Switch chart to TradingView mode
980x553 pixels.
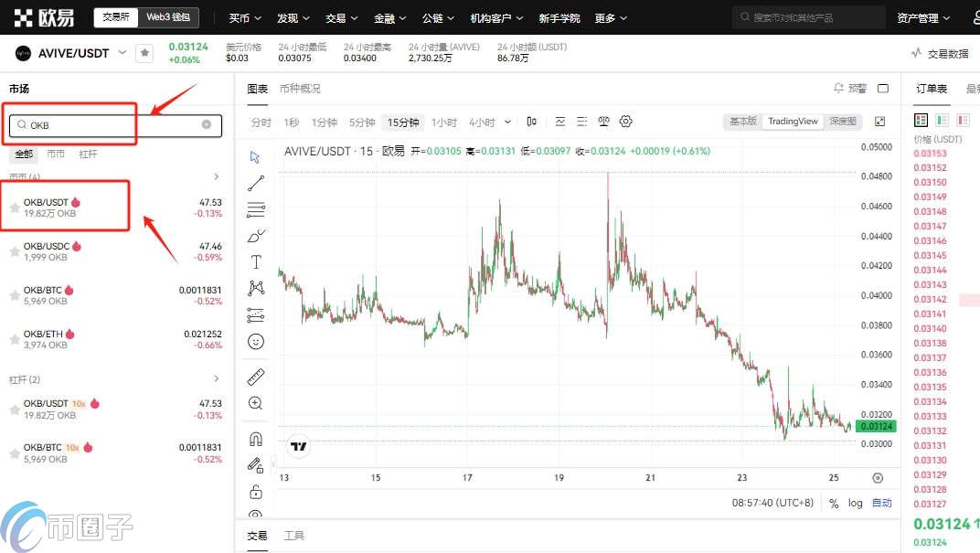pyautogui.click(x=792, y=121)
